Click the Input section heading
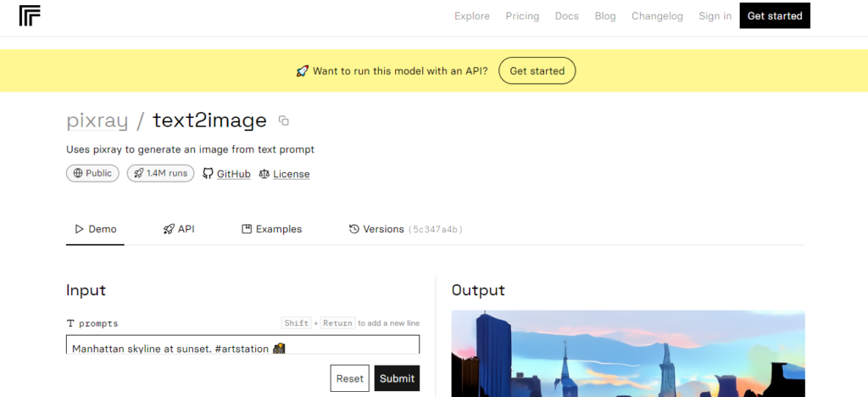The image size is (868, 397). 86,290
